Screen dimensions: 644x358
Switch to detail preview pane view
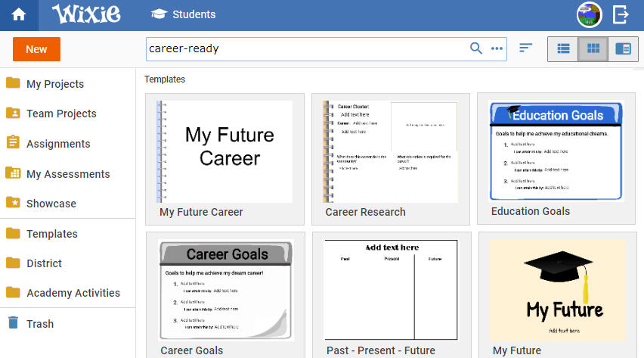[x=623, y=49]
